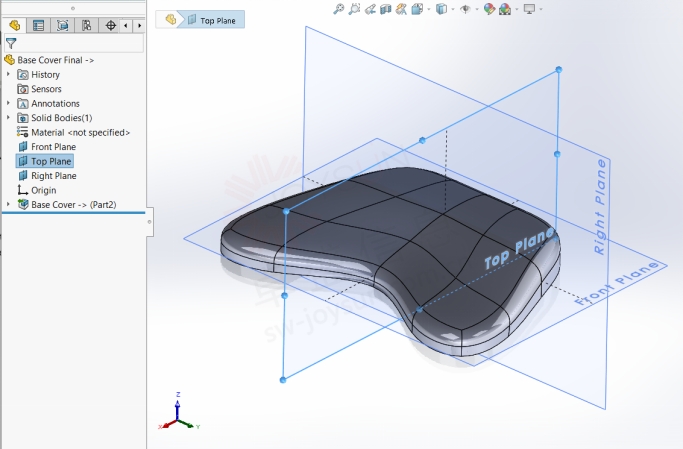Show more manager tabs with right arrow
The height and width of the screenshot is (449, 683).
tap(139, 26)
